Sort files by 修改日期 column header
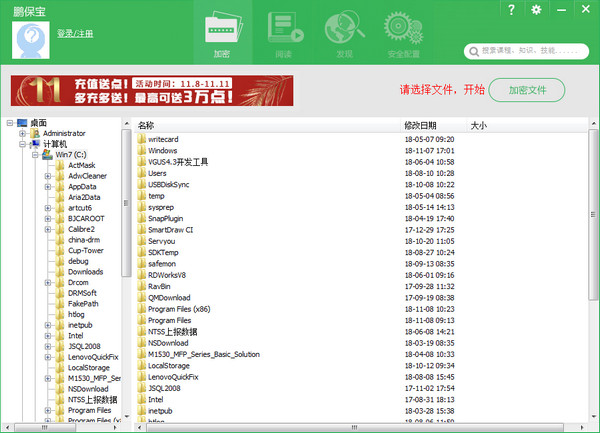The width and height of the screenshot is (600, 433). [420, 125]
